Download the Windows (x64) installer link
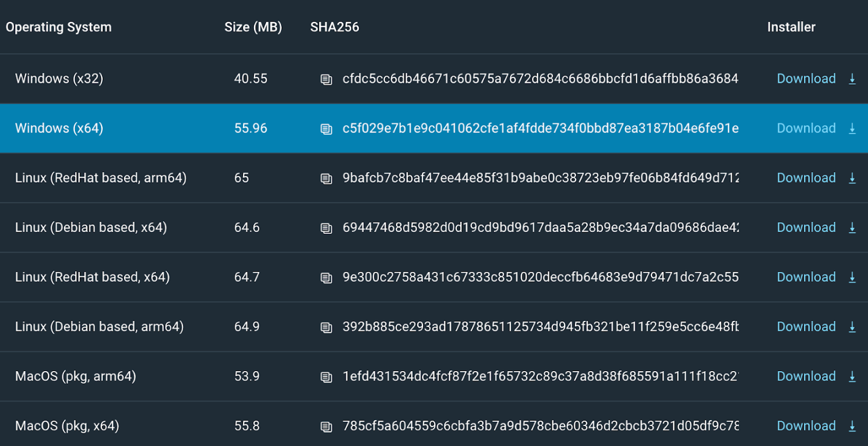868x446 pixels. 806,128
